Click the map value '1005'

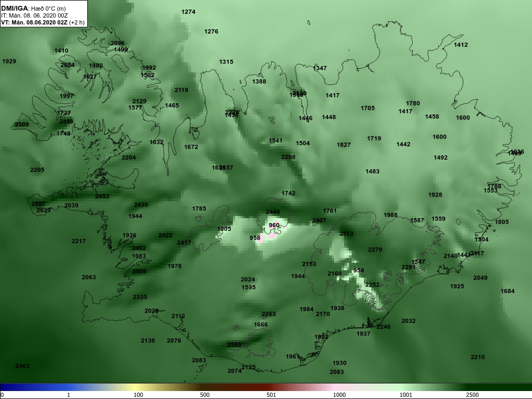click(224, 229)
